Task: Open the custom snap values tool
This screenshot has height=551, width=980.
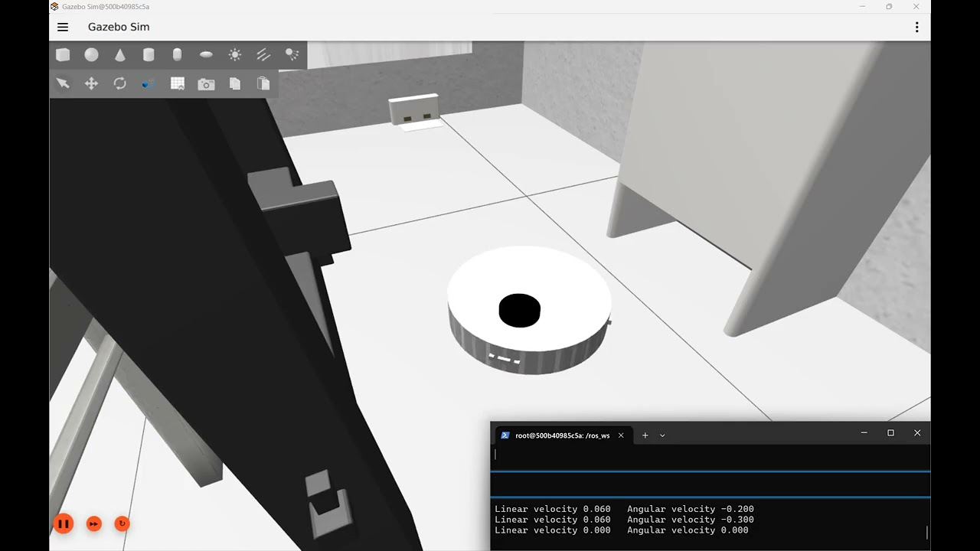Action: click(x=149, y=83)
